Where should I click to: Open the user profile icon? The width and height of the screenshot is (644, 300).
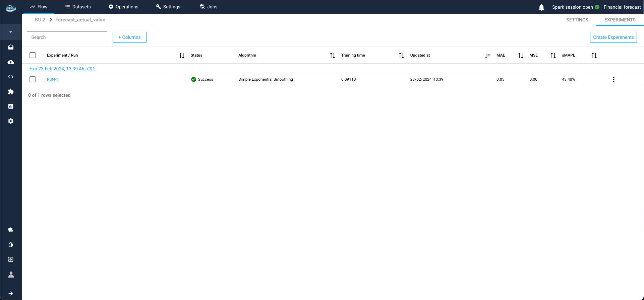[x=11, y=275]
